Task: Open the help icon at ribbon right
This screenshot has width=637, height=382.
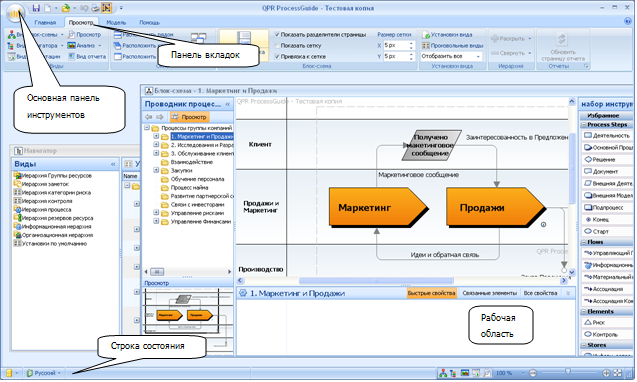Action: [628, 21]
